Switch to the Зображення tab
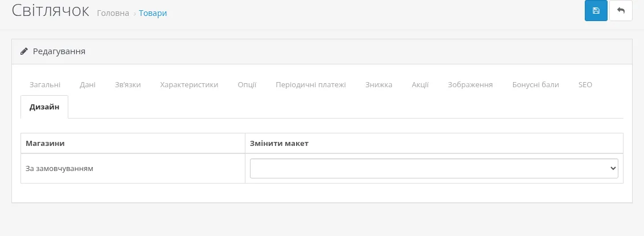The height and width of the screenshot is (236, 644). coord(470,85)
